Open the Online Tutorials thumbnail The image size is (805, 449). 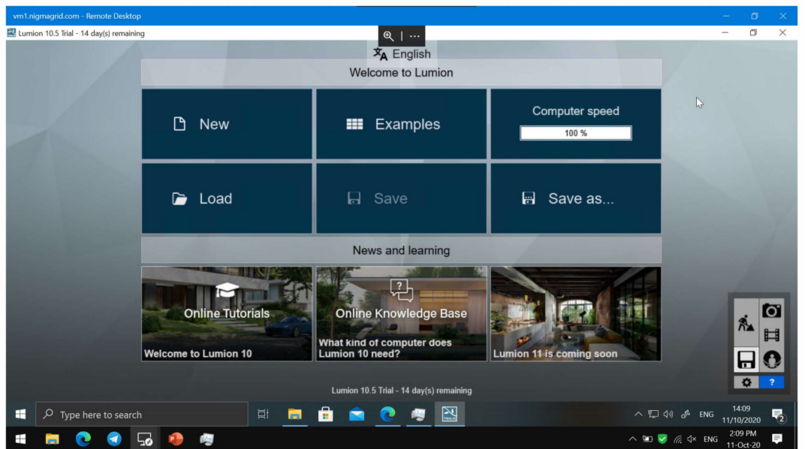(226, 314)
